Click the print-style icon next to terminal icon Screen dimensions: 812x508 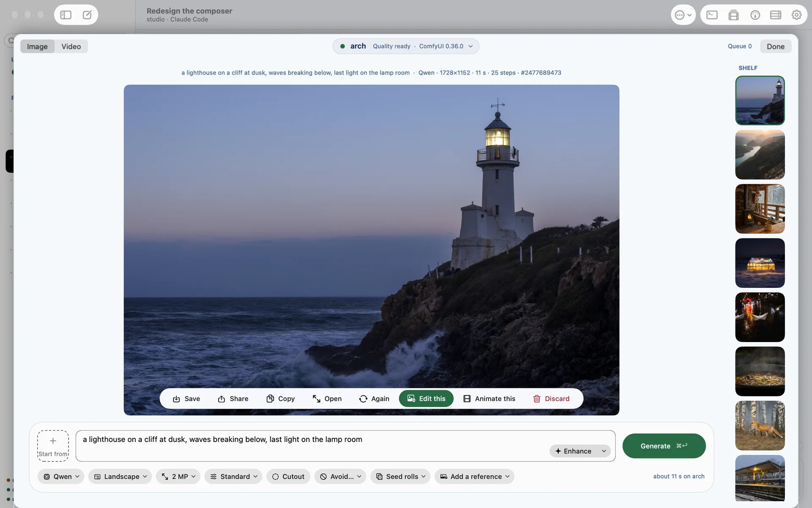[x=733, y=15]
